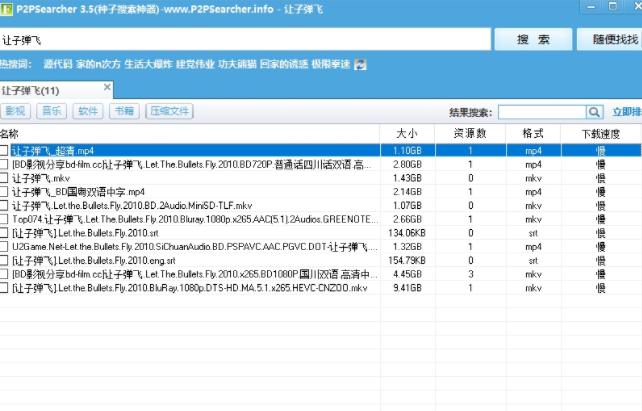
Task: Click the 9.41GB size cell
Action: click(x=407, y=288)
